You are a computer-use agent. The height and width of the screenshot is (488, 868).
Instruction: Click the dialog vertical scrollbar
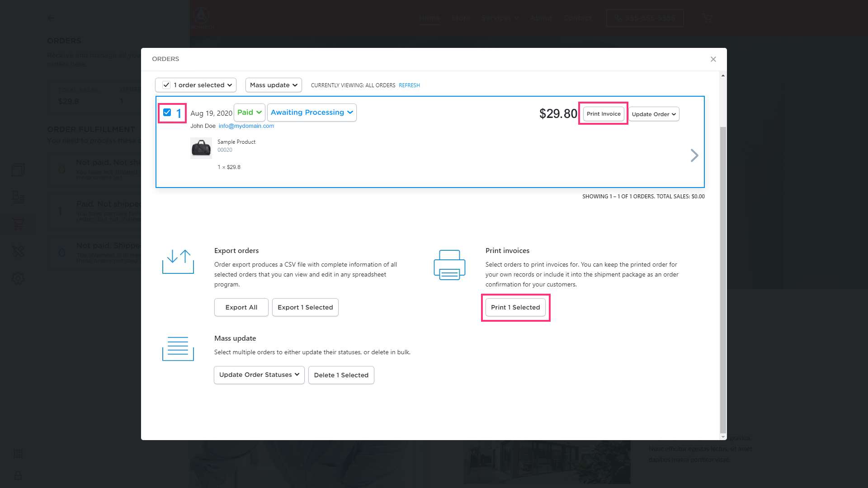723,280
